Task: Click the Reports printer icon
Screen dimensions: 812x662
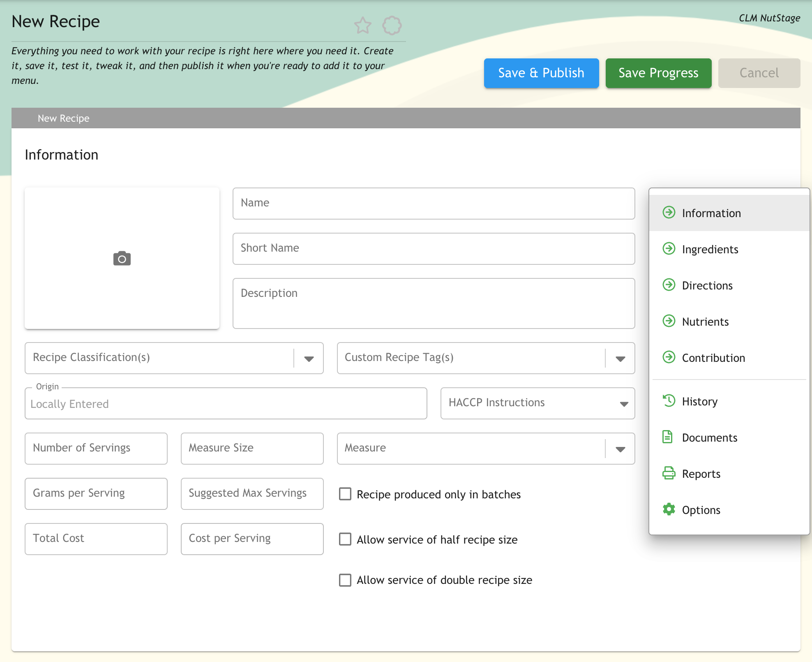Action: click(669, 473)
